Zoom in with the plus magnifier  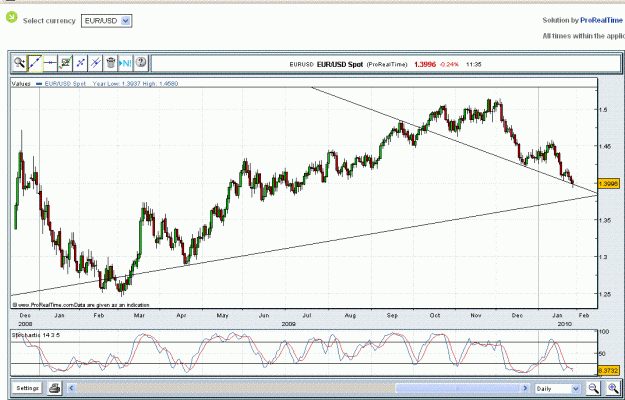click(613, 388)
